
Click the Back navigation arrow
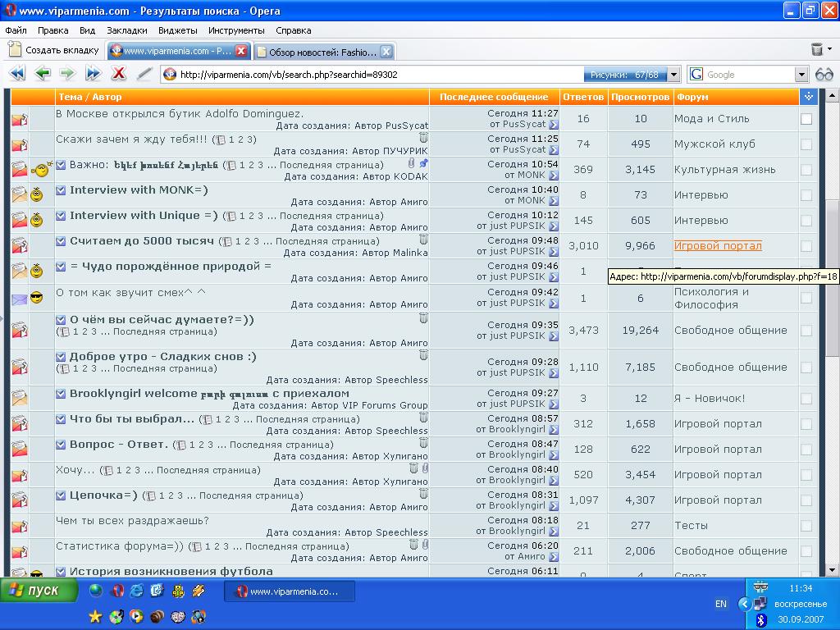tap(42, 74)
